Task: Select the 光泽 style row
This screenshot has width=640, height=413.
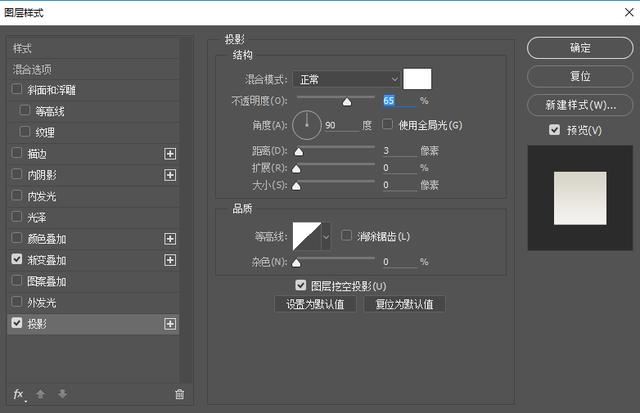Action: pyautogui.click(x=93, y=218)
